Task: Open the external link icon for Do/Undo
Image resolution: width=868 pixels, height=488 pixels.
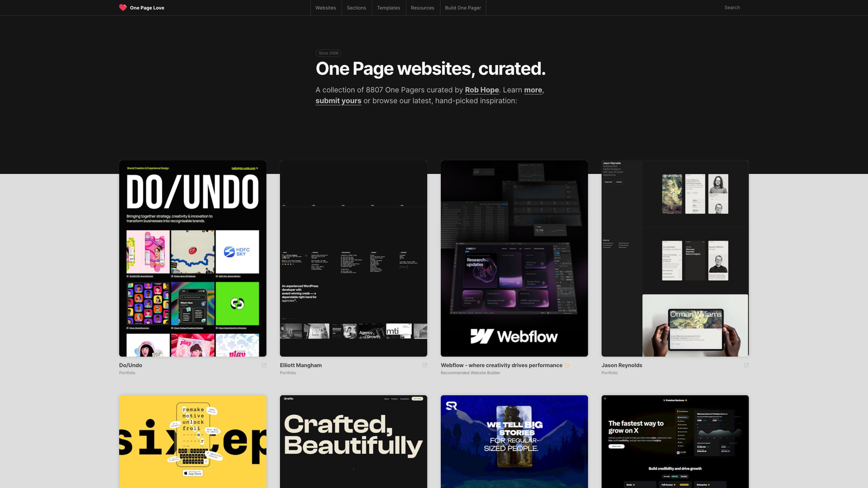Action: click(264, 365)
